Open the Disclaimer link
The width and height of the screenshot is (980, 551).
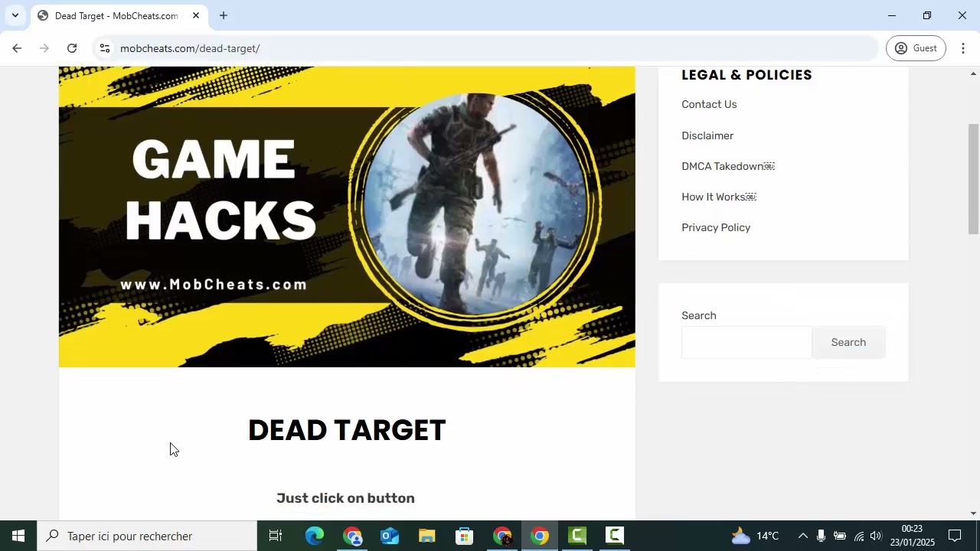pos(707,135)
